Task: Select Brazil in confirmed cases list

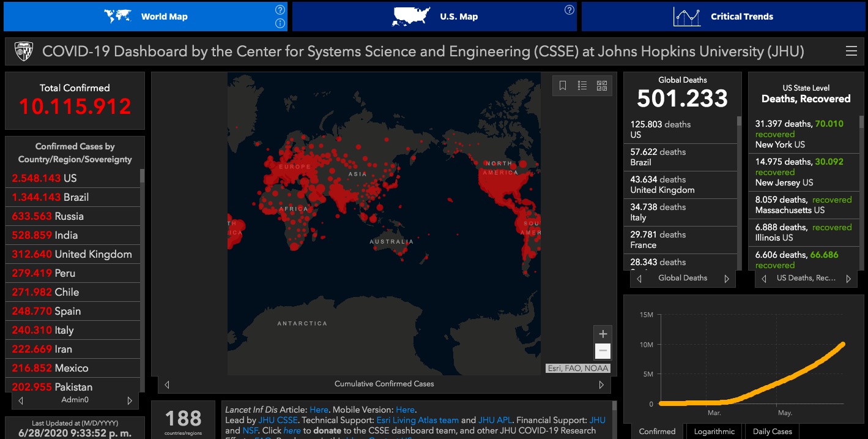Action: (x=72, y=197)
